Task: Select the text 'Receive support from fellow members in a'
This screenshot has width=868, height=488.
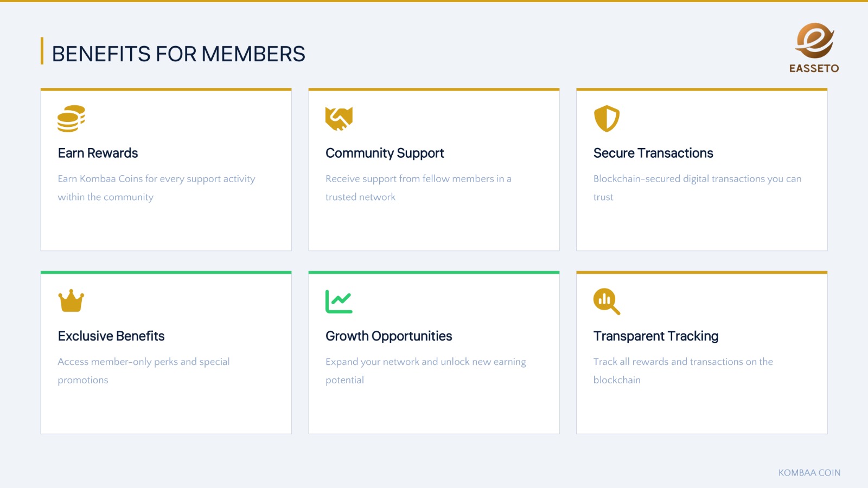Action: [418, 179]
